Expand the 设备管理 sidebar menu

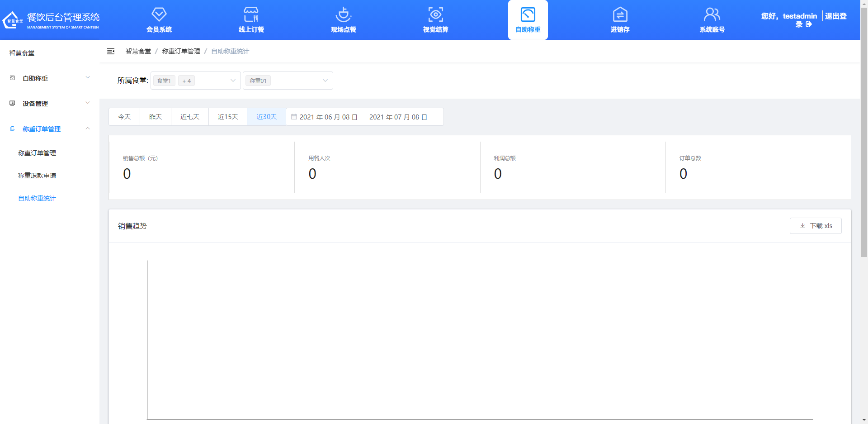pyautogui.click(x=50, y=104)
